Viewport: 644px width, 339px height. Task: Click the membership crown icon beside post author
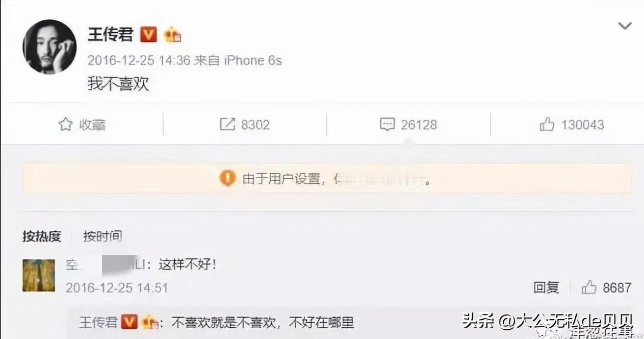coord(172,35)
